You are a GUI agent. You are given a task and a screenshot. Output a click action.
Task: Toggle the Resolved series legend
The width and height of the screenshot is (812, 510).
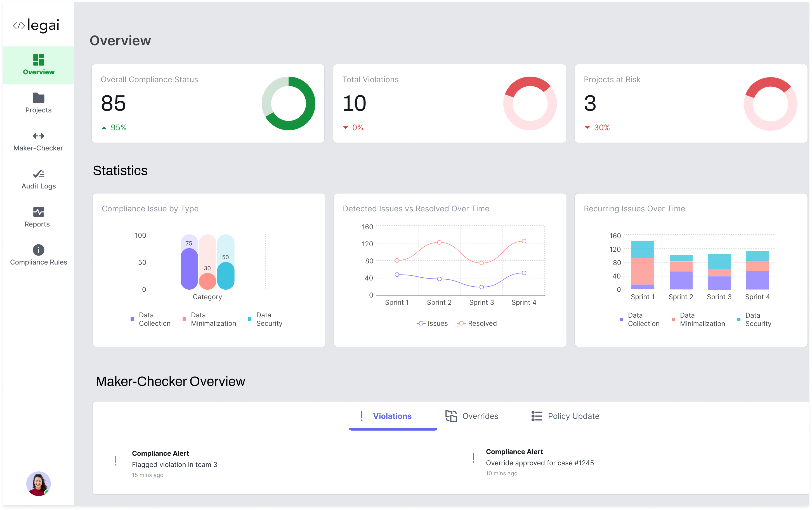tap(477, 324)
